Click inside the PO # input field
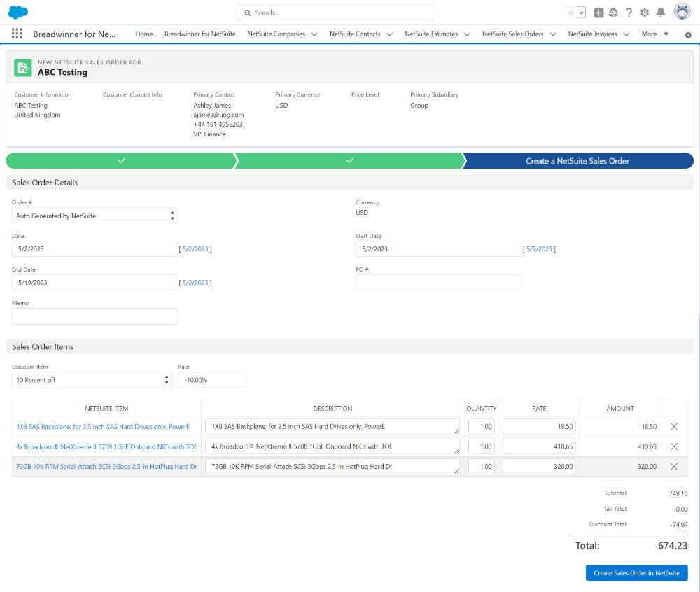 click(438, 282)
